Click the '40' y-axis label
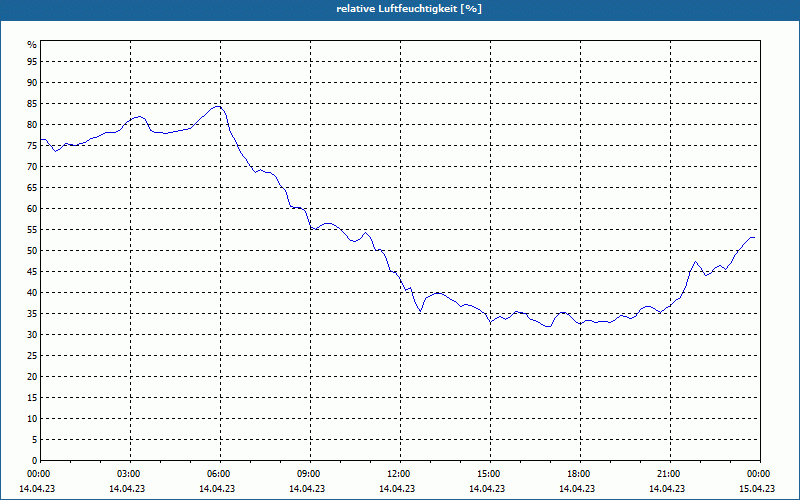This screenshot has height=500, width=800. [x=32, y=292]
